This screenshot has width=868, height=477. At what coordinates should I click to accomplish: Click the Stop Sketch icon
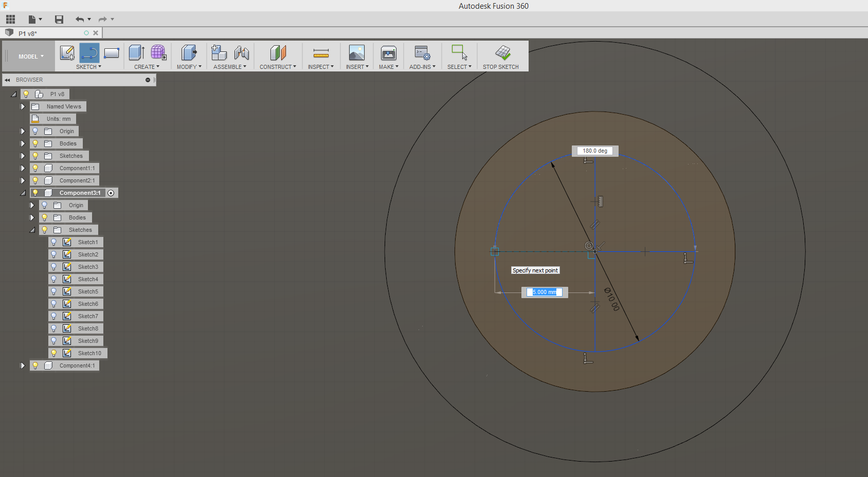tap(502, 52)
